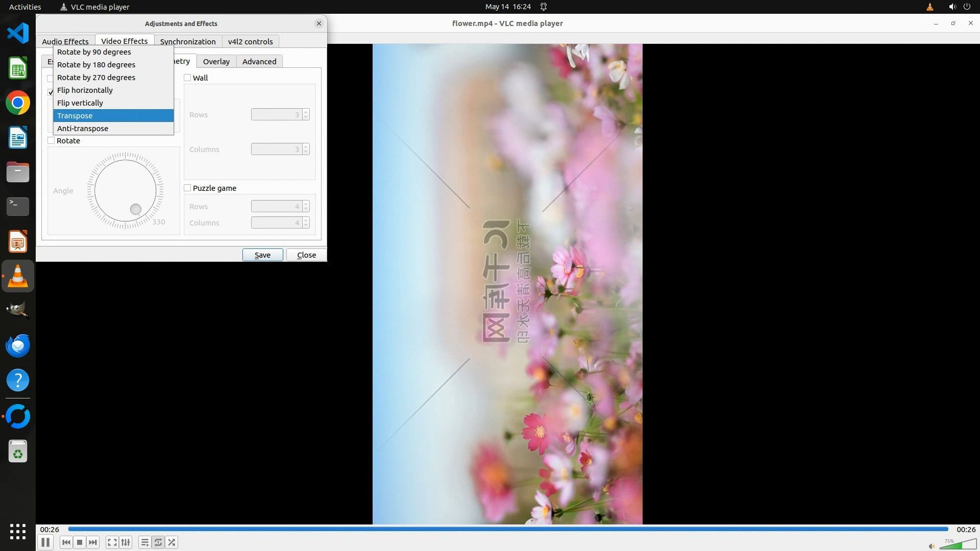Screen dimensions: 980x551
Task: Toggle the playlist view
Action: click(x=145, y=542)
